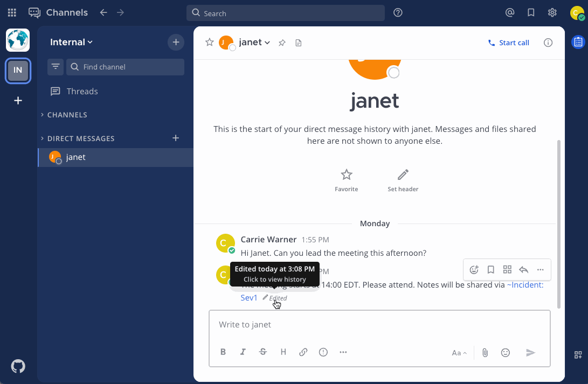Save the hovered message with bookmark icon
This screenshot has height=384, width=588.
(491, 270)
